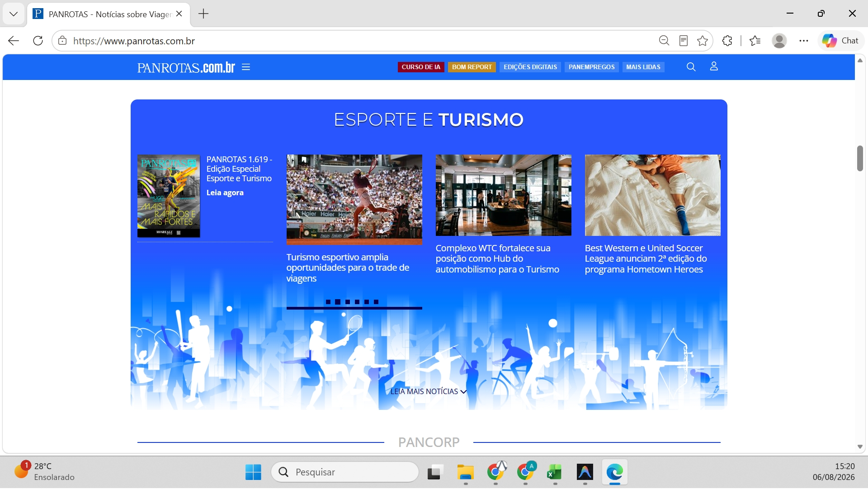868x489 pixels.
Task: Open PANROTAS 1.619 Edição Especial title link
Action: click(240, 169)
